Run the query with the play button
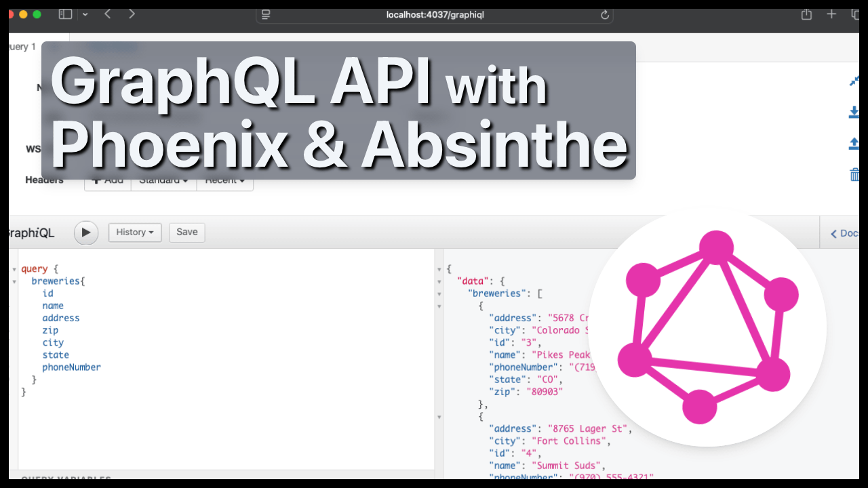This screenshot has width=868, height=488. click(85, 232)
